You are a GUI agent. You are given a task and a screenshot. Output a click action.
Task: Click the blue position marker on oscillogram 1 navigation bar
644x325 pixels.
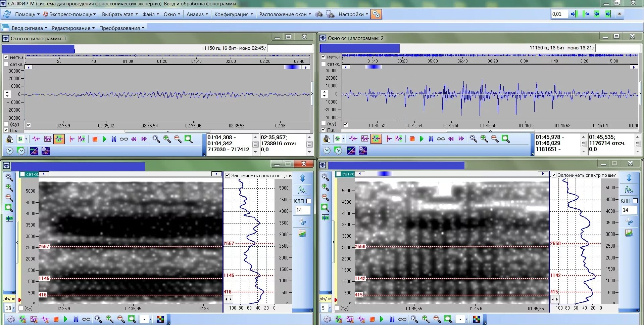292,67
